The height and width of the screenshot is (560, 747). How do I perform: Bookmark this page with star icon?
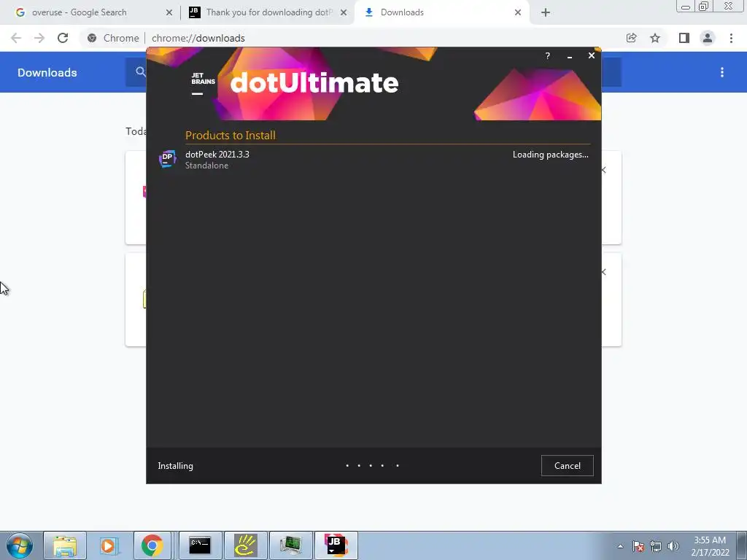(655, 38)
